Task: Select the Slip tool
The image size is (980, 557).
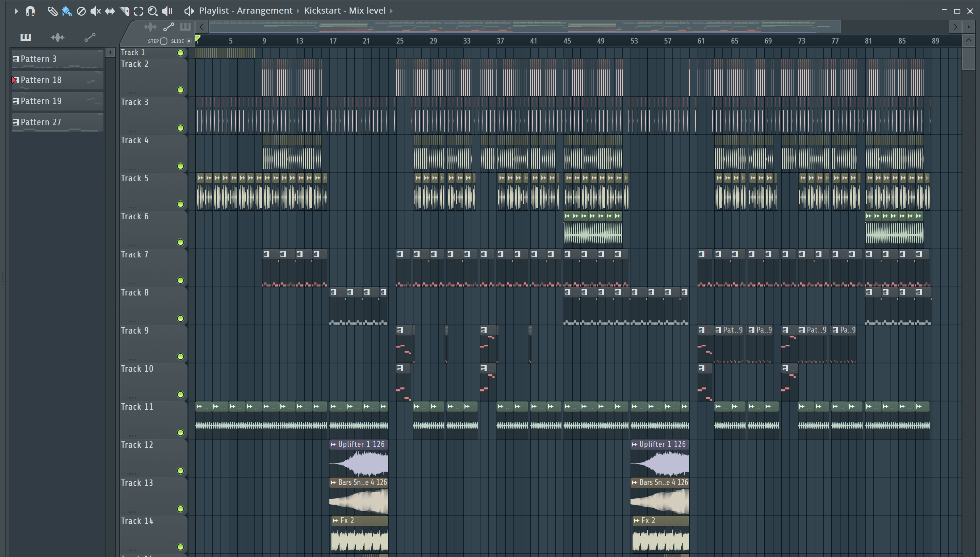Action: [x=110, y=11]
